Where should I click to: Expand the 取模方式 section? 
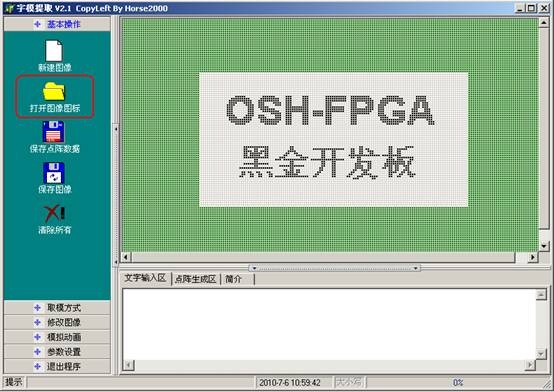(57, 308)
